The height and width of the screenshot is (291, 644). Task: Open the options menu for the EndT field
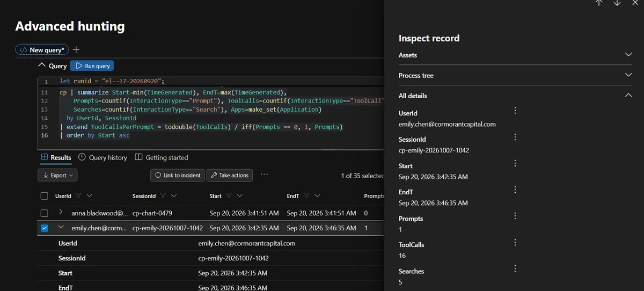click(x=515, y=190)
